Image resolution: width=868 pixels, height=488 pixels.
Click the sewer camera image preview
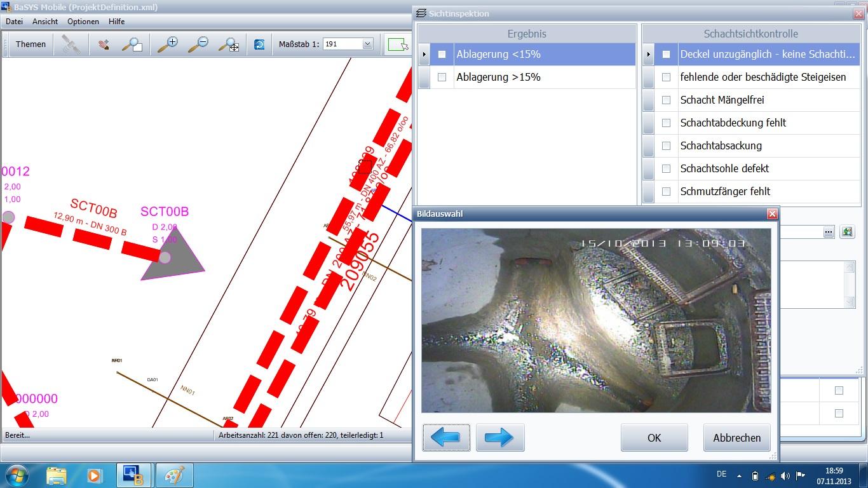click(595, 320)
